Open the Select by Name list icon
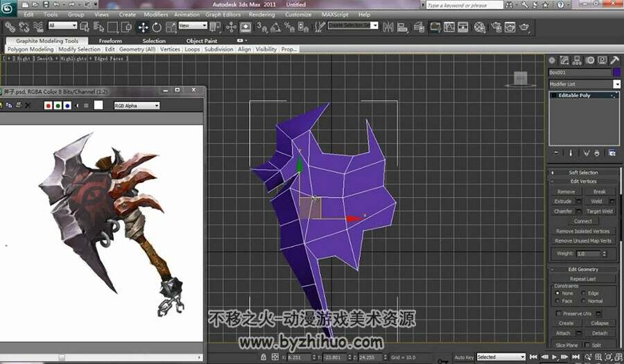The height and width of the screenshot is (364, 624). point(98,27)
